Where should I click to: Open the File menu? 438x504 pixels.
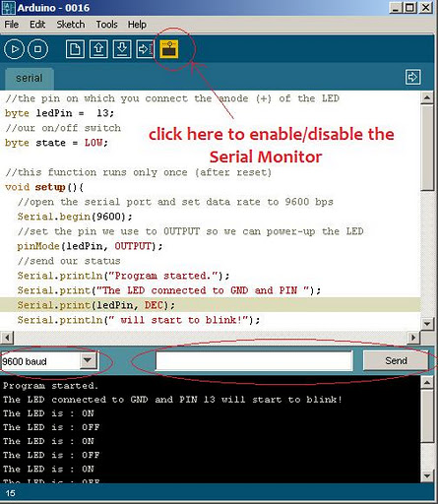pyautogui.click(x=12, y=25)
